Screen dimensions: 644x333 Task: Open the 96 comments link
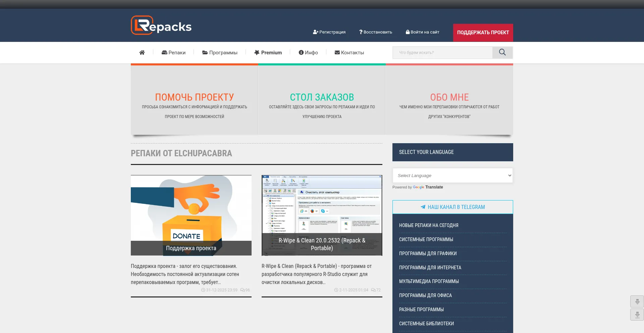pyautogui.click(x=245, y=290)
